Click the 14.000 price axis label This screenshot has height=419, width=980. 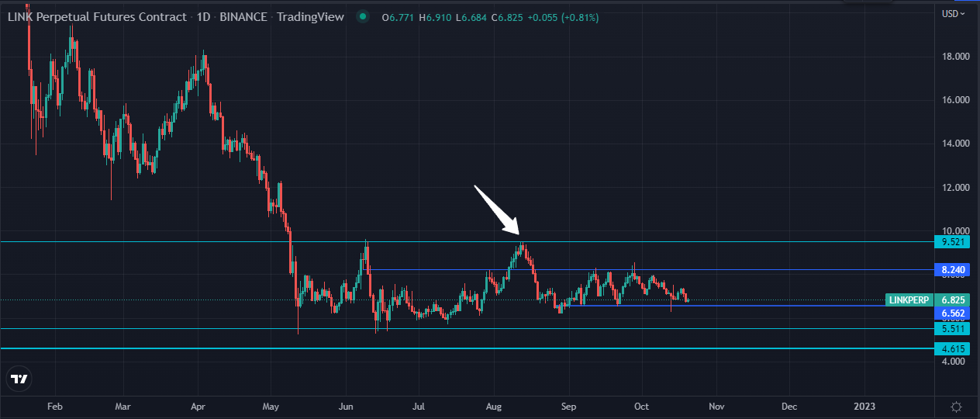956,144
